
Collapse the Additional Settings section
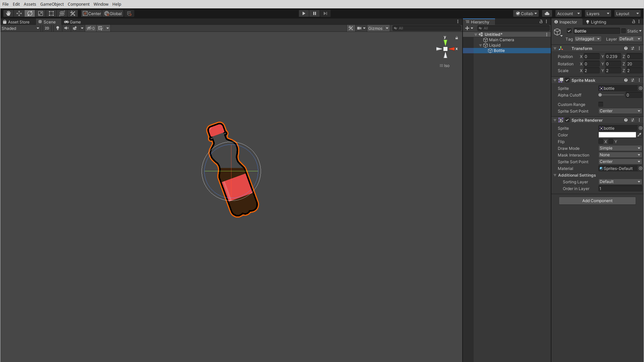pyautogui.click(x=555, y=175)
